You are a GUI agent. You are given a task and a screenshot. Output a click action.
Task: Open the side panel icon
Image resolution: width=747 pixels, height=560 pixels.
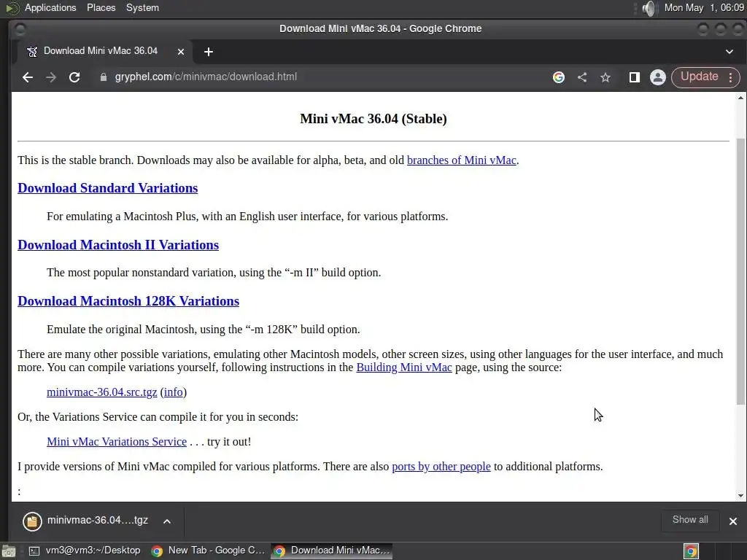(x=634, y=77)
